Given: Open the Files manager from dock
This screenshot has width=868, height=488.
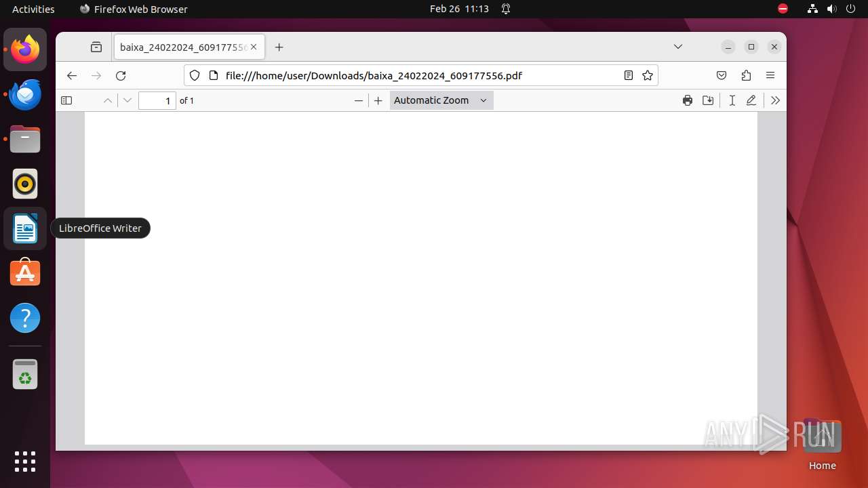Looking at the screenshot, I should (25, 139).
